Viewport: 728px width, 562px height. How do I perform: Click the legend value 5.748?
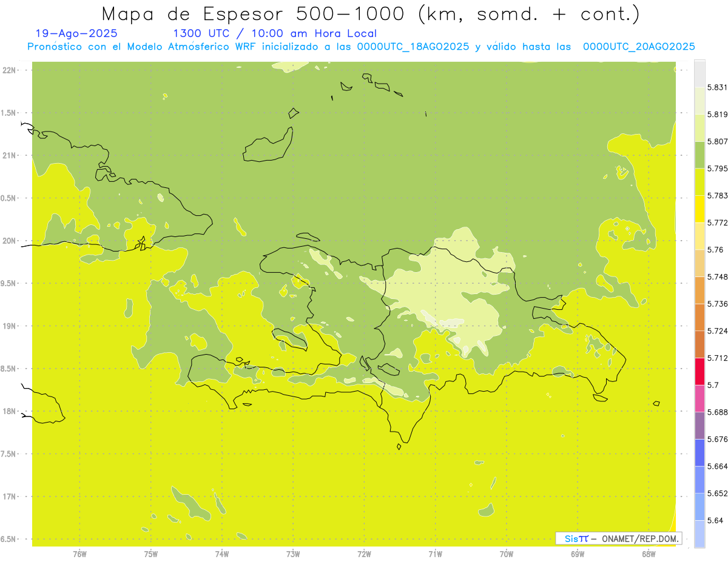(717, 277)
